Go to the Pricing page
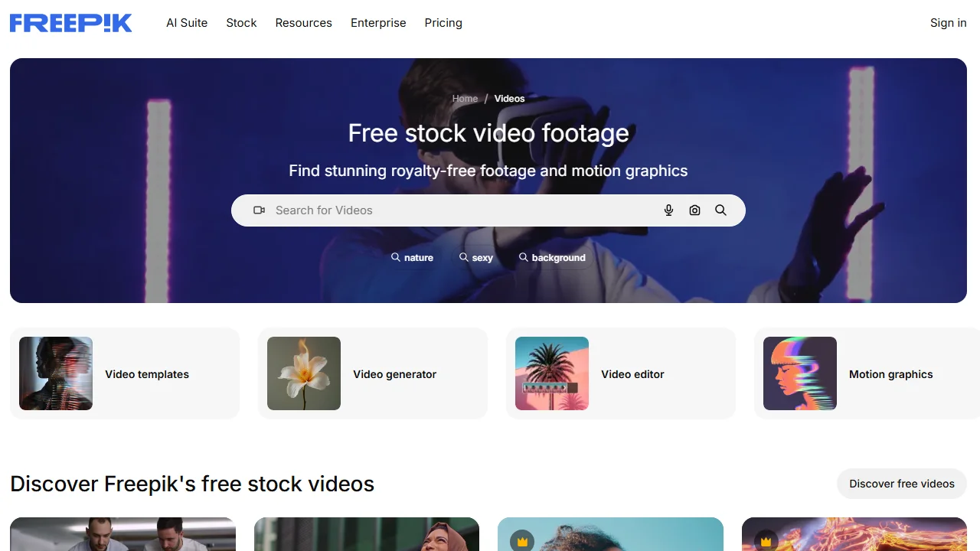This screenshot has height=551, width=980. 443,23
